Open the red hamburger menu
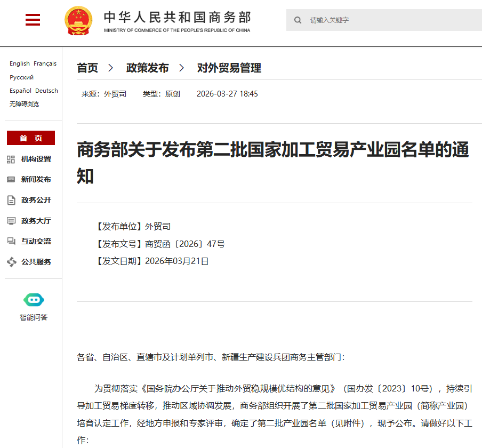Screen dimensions: 482x448 [33, 20]
